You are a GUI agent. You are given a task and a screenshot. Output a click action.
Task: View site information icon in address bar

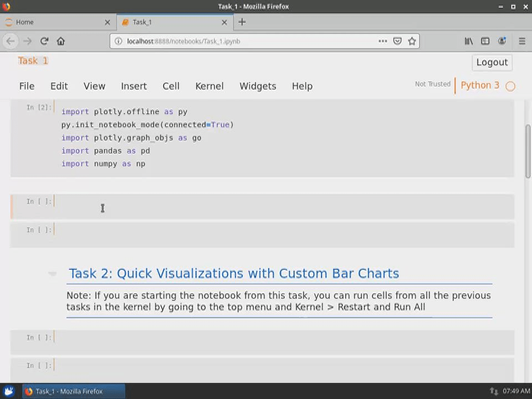coord(118,41)
